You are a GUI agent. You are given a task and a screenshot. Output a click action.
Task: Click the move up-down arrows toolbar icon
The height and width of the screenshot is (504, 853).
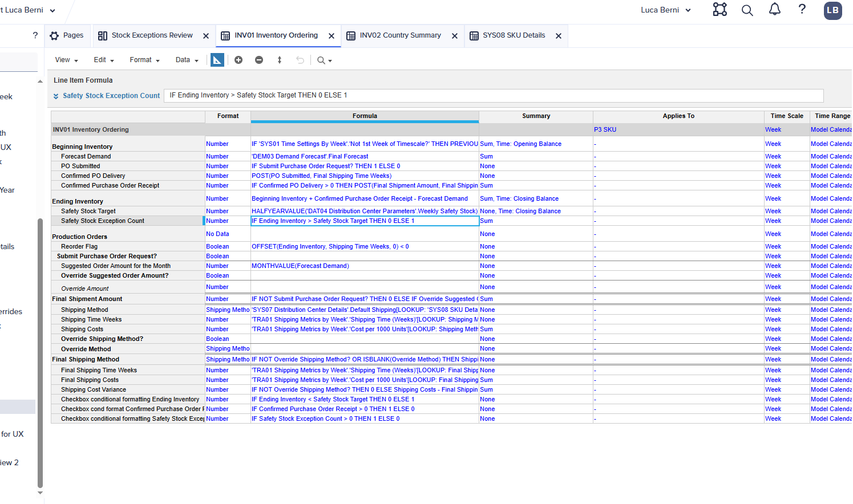click(x=280, y=60)
